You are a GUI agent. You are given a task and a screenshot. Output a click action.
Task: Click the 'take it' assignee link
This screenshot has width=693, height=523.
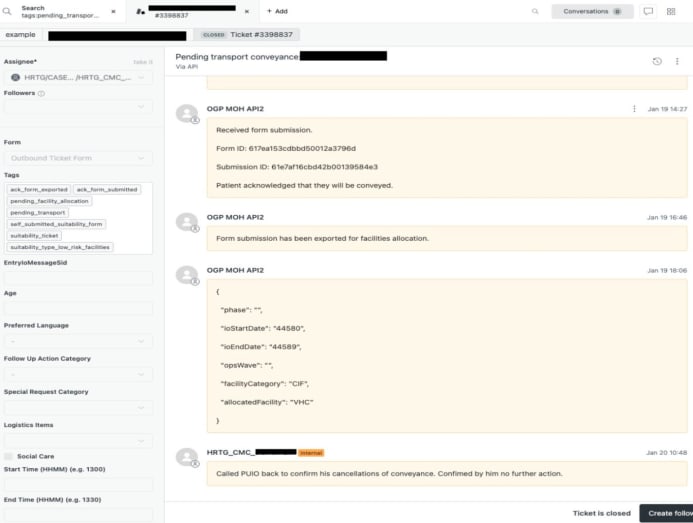pyautogui.click(x=143, y=61)
